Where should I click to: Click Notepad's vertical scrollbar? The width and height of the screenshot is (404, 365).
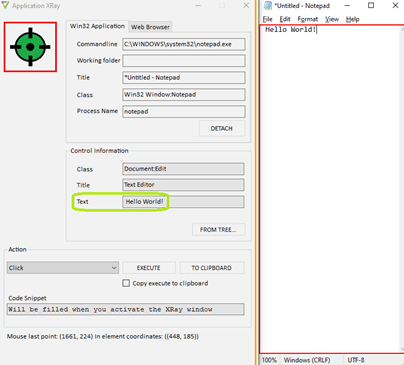[x=401, y=189]
